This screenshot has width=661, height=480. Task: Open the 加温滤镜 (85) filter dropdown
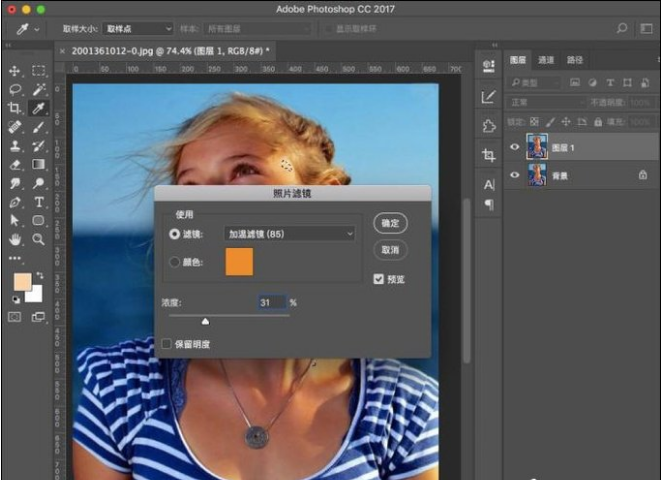click(x=289, y=233)
